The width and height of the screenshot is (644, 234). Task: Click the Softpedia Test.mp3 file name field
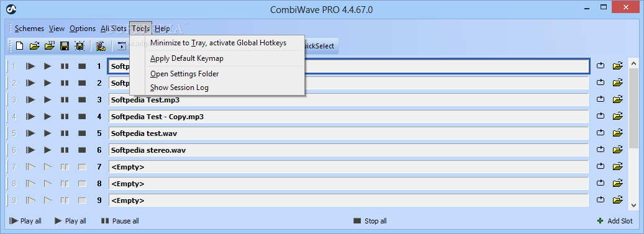click(348, 100)
